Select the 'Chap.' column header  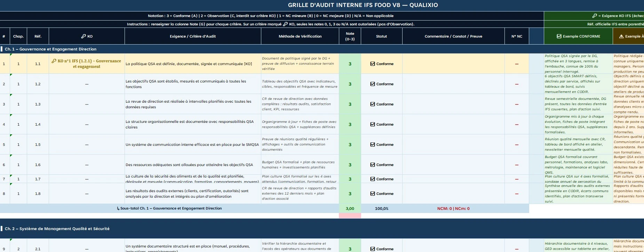[x=18, y=36]
